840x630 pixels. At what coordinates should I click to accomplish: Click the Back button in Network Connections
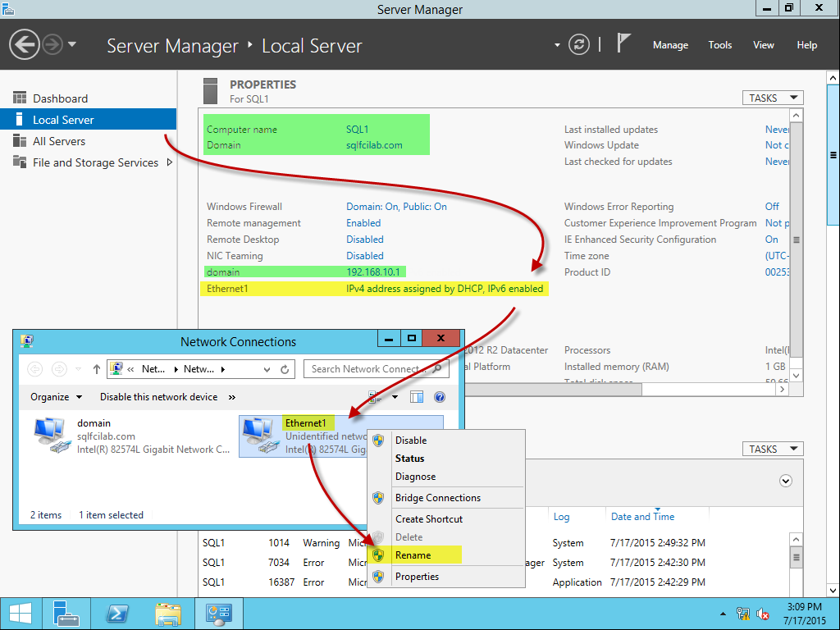(x=35, y=369)
